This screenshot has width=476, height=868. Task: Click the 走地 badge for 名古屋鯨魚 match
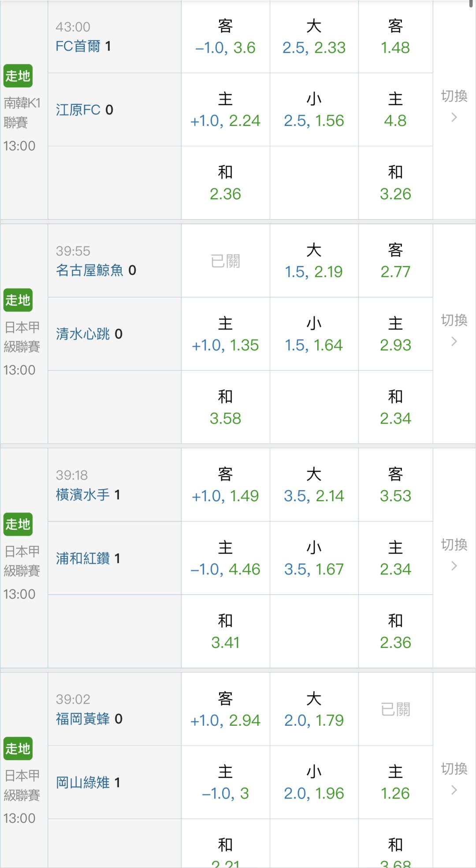pos(18,300)
